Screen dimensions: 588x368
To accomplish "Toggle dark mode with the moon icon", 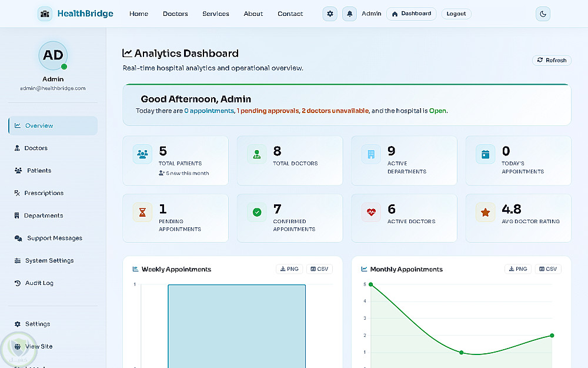I will pos(543,14).
